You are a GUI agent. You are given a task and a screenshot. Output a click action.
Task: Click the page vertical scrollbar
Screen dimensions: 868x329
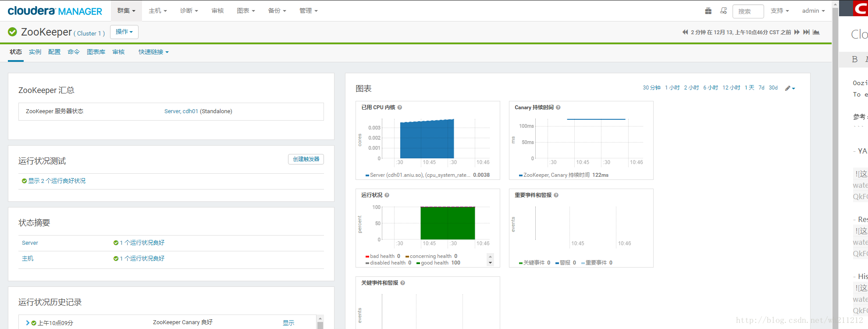[835, 164]
